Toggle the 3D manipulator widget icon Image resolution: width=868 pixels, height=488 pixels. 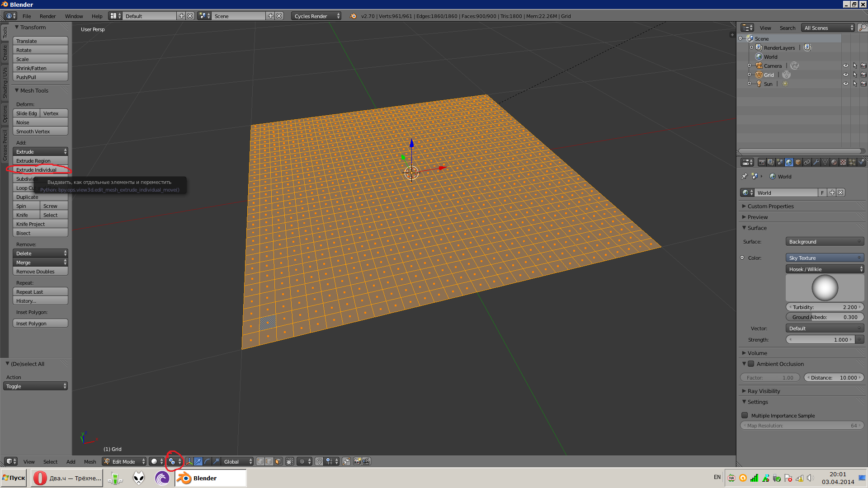pyautogui.click(x=189, y=461)
